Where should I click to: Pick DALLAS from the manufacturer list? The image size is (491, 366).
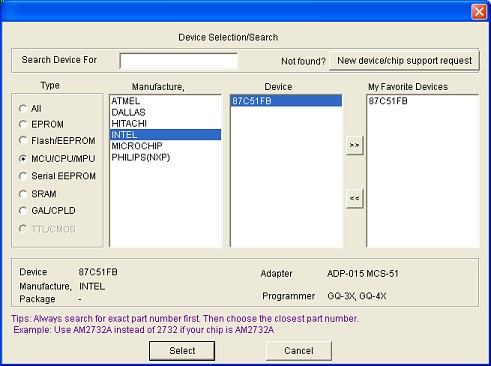[x=165, y=112]
